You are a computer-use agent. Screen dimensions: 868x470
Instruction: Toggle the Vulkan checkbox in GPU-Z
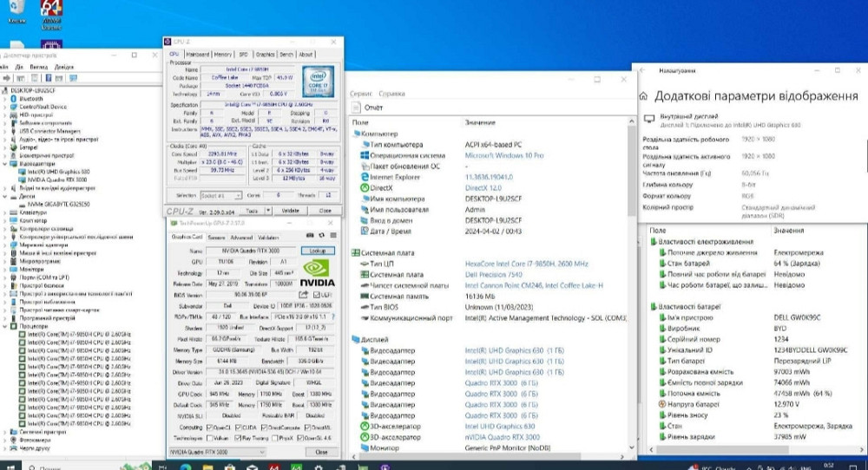[210, 438]
